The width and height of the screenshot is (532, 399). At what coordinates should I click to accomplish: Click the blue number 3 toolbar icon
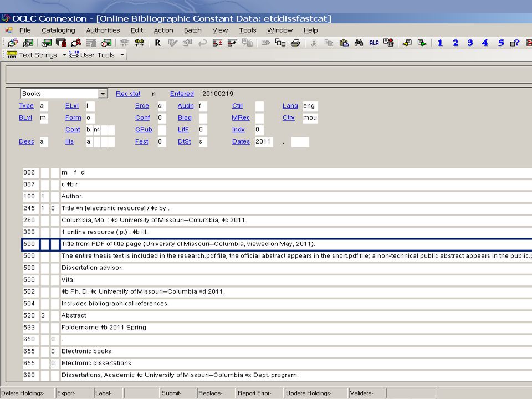(470, 43)
